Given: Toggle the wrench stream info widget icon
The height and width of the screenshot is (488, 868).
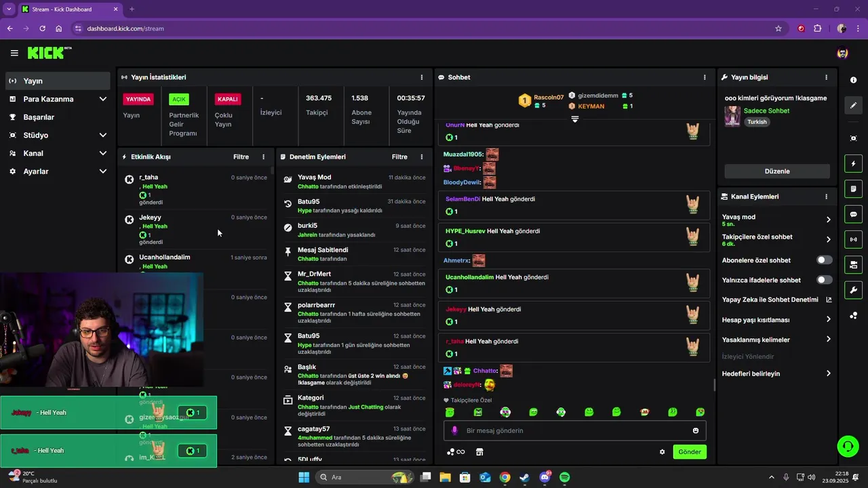Looking at the screenshot, I should 853,290.
